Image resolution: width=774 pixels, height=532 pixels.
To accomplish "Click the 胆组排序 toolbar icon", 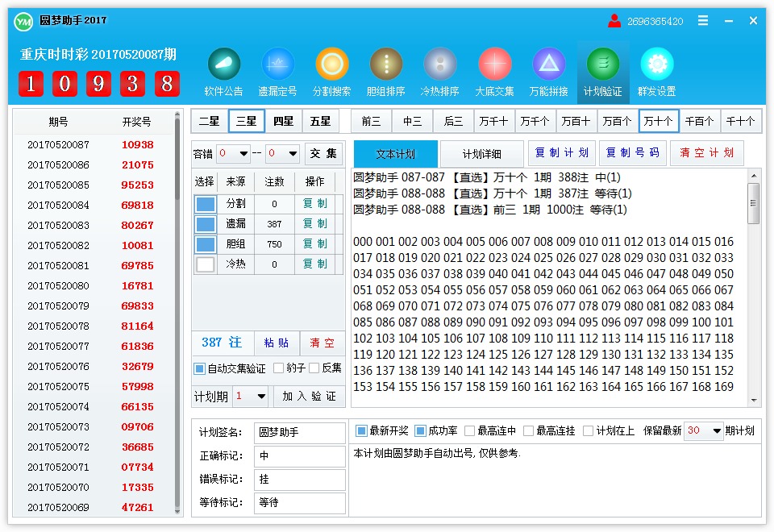I will 385,64.
